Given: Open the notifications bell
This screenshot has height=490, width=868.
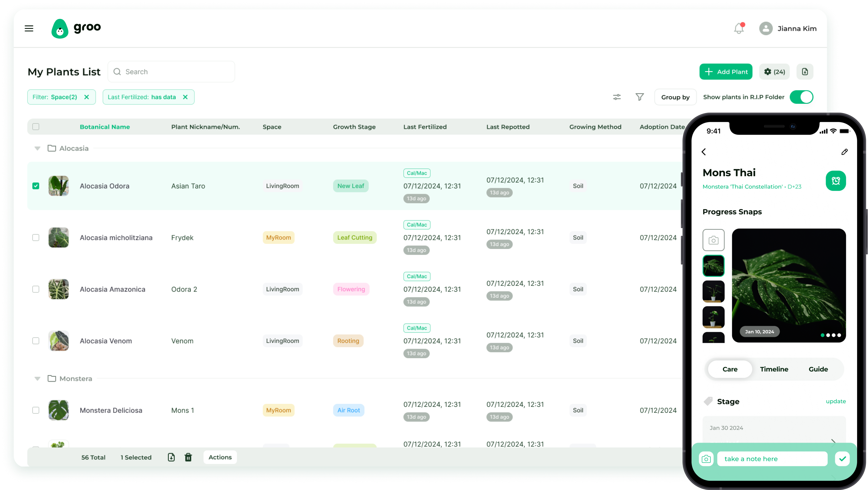Looking at the screenshot, I should (739, 29).
